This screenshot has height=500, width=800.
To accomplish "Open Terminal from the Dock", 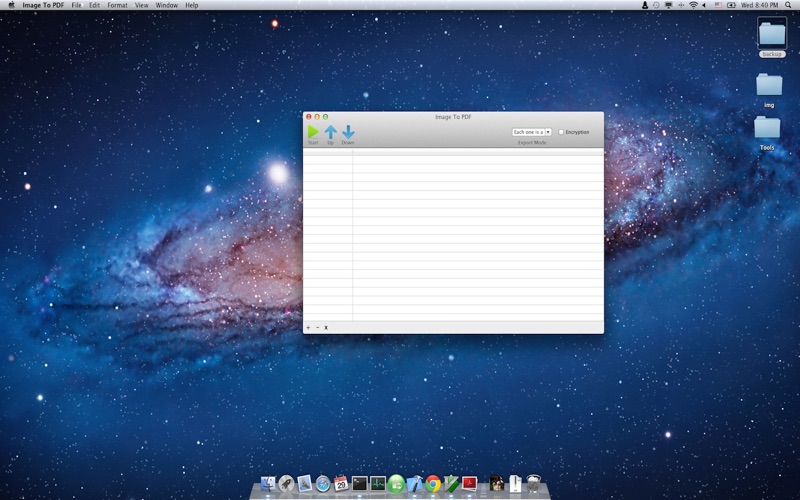I will pyautogui.click(x=360, y=484).
